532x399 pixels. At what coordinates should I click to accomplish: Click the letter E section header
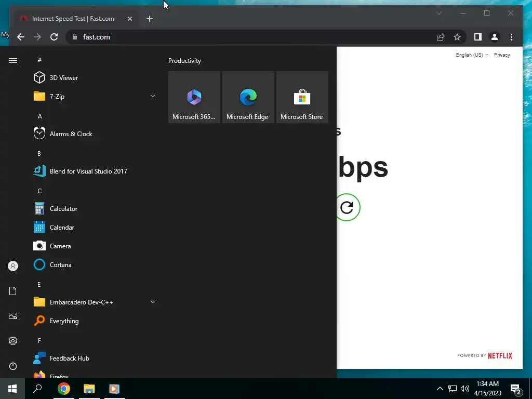tap(39, 285)
